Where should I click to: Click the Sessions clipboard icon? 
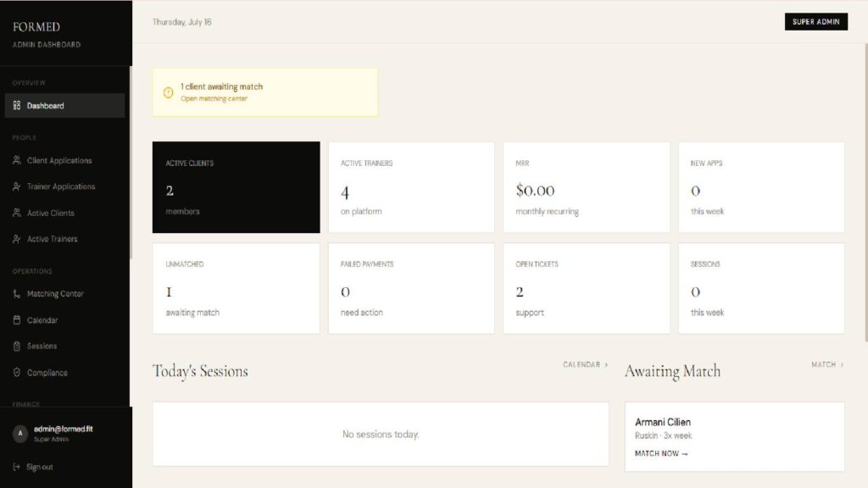click(x=17, y=346)
